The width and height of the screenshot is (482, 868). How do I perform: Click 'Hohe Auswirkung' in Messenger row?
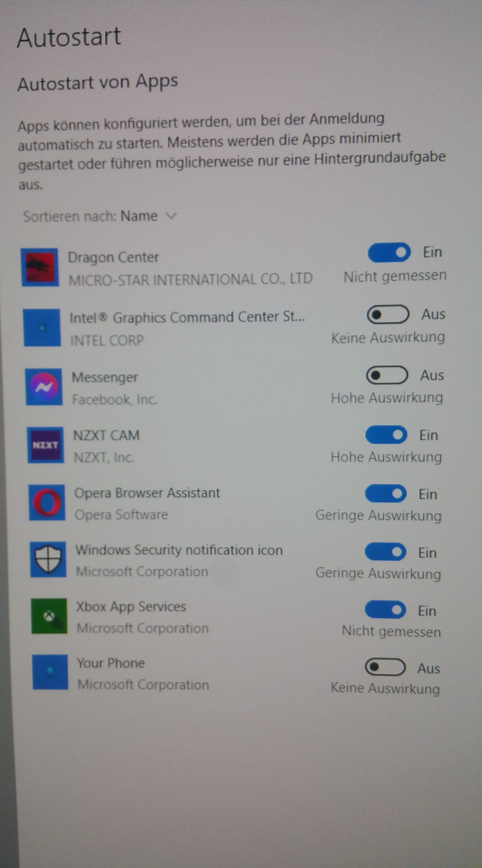[386, 398]
